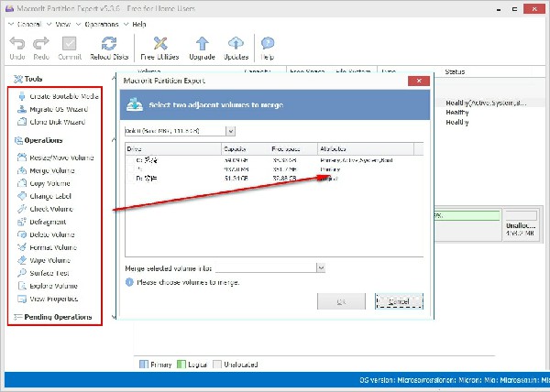Reload the disks from the toolbar
The height and width of the screenshot is (392, 550).
109,46
